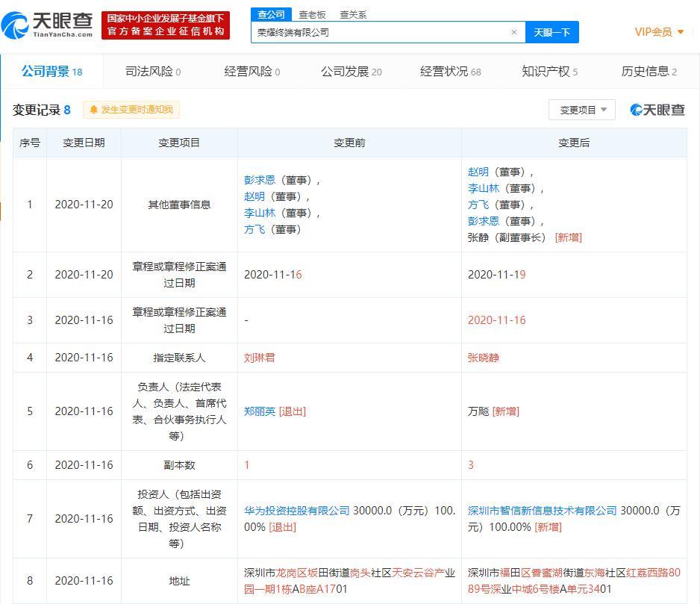Clear the search box with the × icon

coord(514,32)
